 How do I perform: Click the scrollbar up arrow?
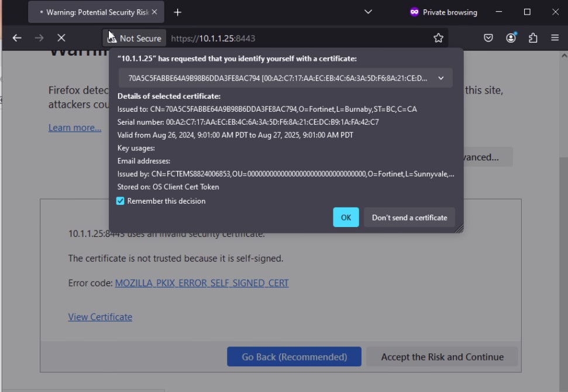click(564, 56)
